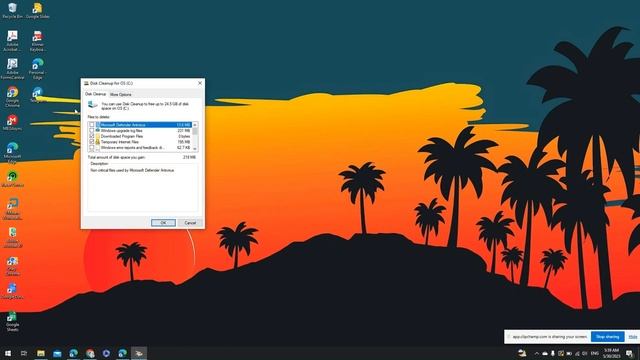Open the Mail app on taskbar
The image size is (640, 360).
click(x=57, y=353)
